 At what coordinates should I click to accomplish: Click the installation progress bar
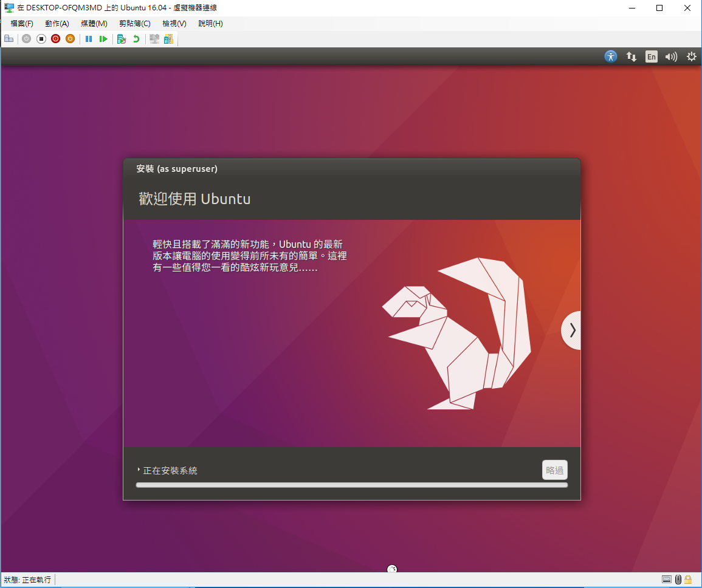tap(351, 485)
